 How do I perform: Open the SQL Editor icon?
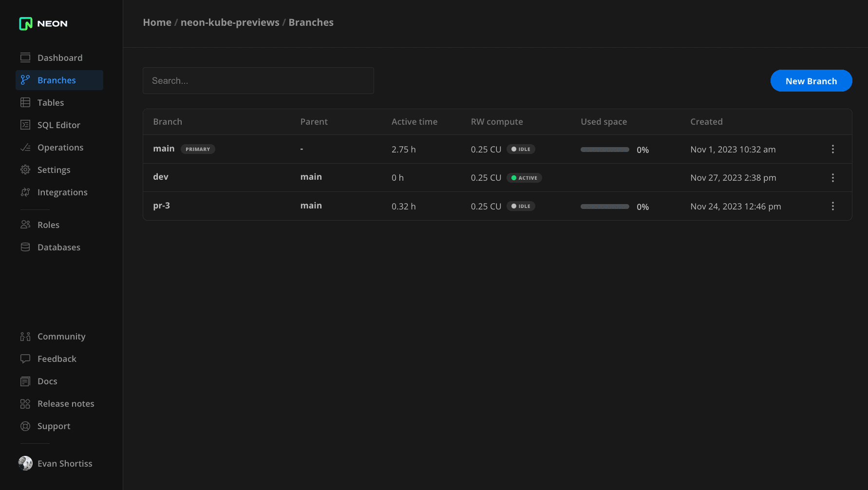25,125
